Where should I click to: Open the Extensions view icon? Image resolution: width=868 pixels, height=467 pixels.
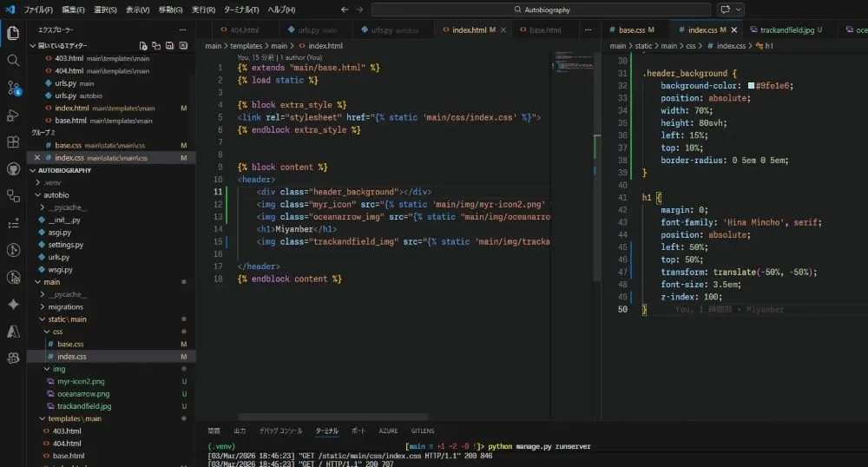pos(13,141)
